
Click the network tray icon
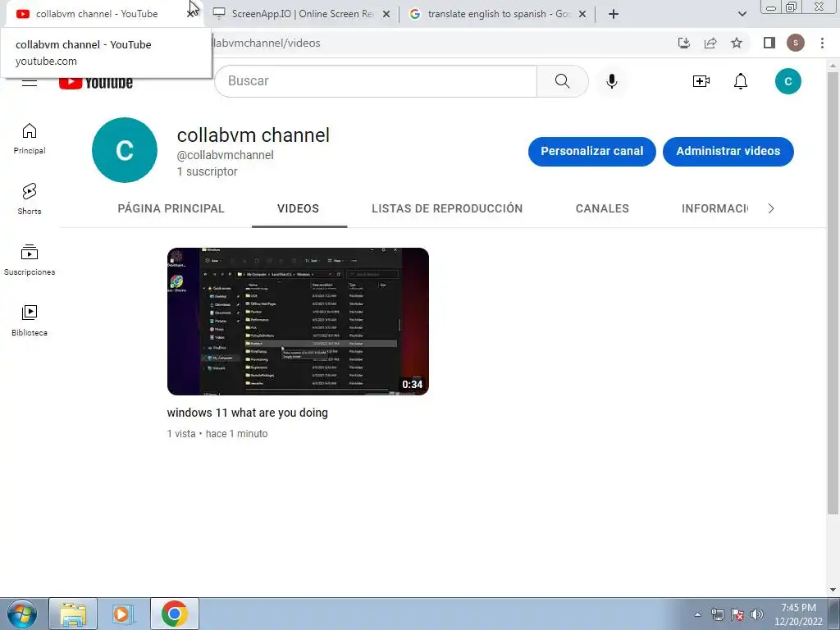(717, 614)
